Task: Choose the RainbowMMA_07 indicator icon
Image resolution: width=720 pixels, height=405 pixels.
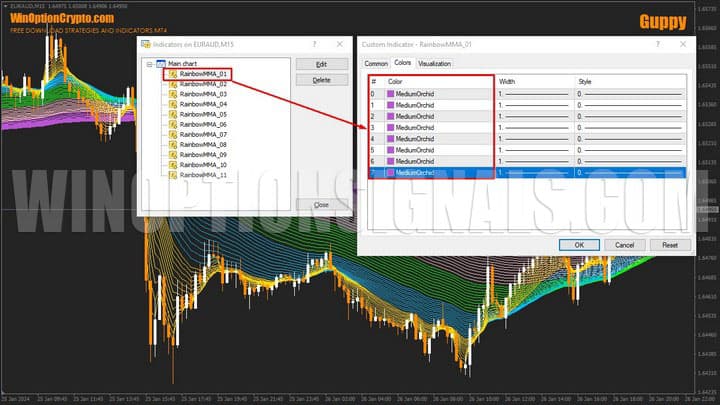Action: click(x=173, y=134)
